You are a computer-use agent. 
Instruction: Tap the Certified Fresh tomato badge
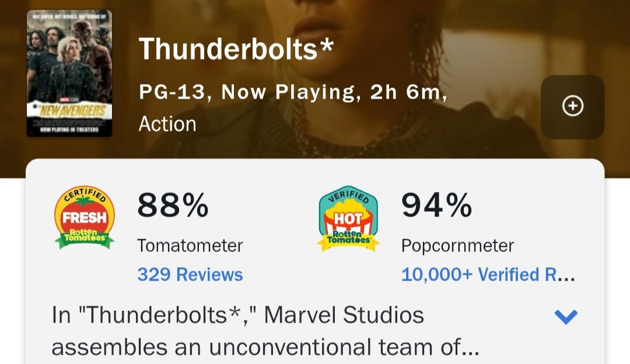(x=85, y=218)
